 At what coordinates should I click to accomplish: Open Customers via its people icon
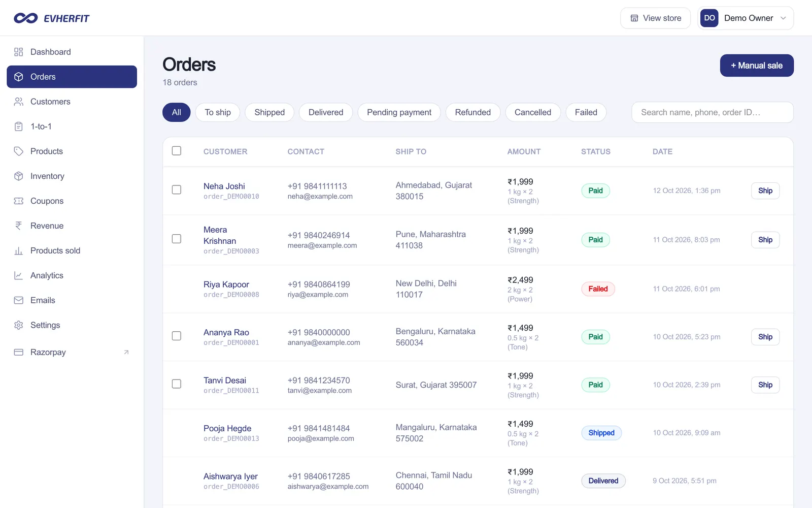pyautogui.click(x=19, y=102)
